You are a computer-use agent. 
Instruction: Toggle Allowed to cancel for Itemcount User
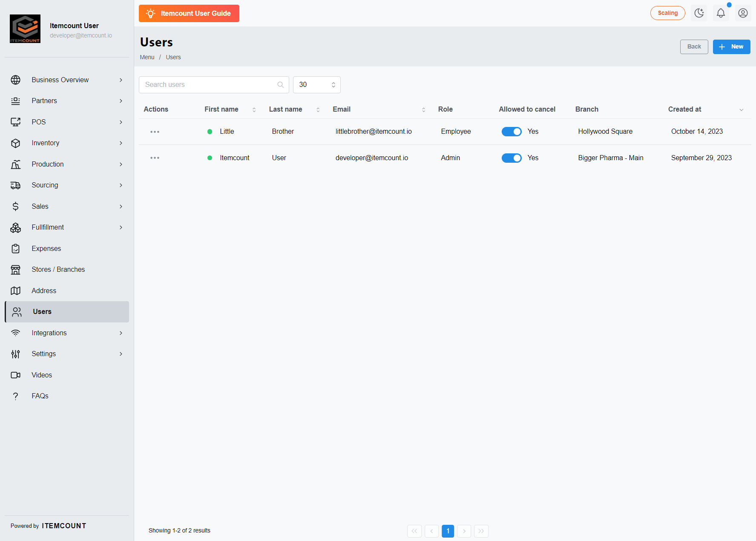(x=512, y=158)
